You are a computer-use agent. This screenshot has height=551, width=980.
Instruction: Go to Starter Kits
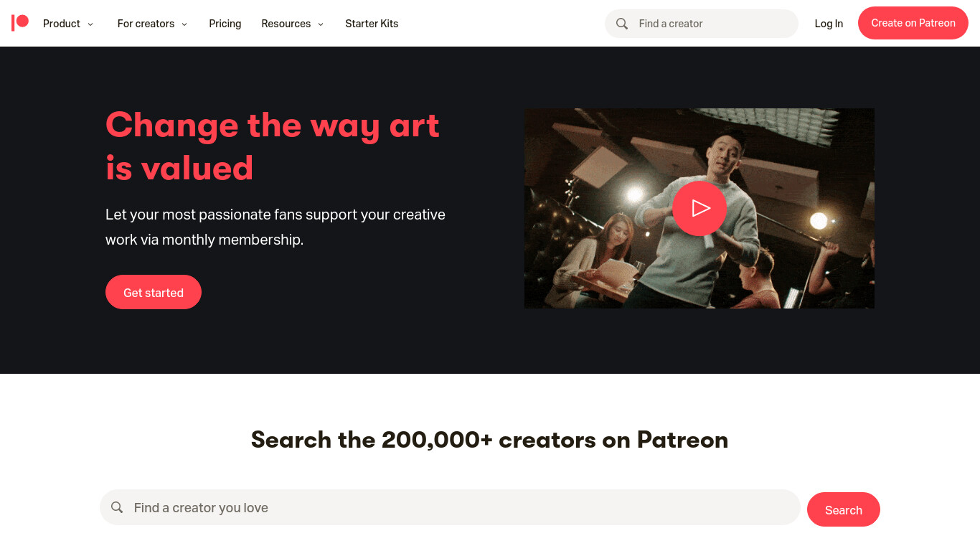[372, 24]
